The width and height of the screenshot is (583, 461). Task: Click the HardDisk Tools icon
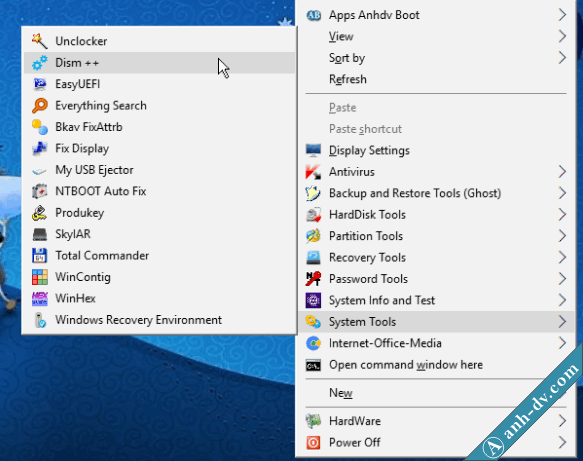313,215
